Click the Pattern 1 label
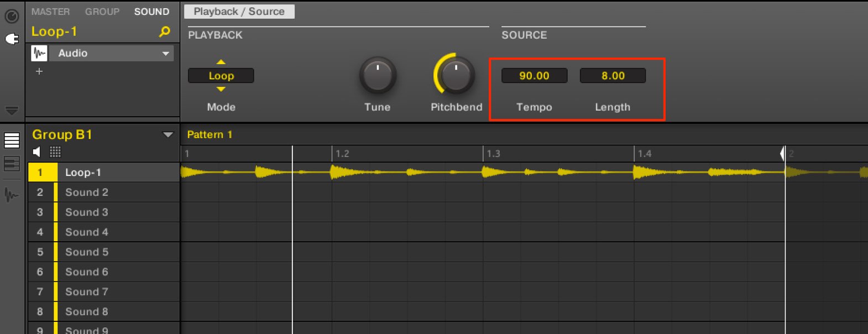868x334 pixels. pyautogui.click(x=210, y=134)
